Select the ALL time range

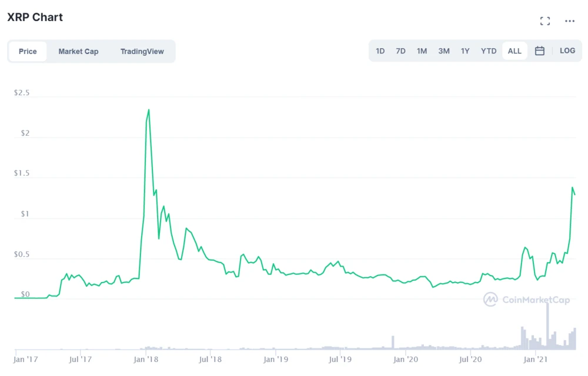click(x=514, y=51)
